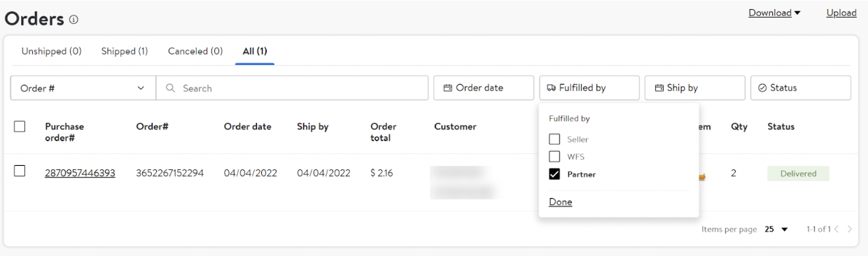The image size is (868, 256).
Task: Switch to the Shipped (1) tab
Action: pos(125,51)
